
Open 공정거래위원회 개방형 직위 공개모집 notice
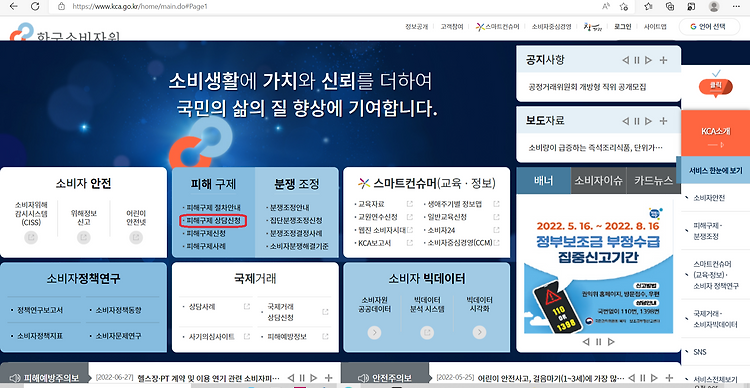(x=587, y=88)
